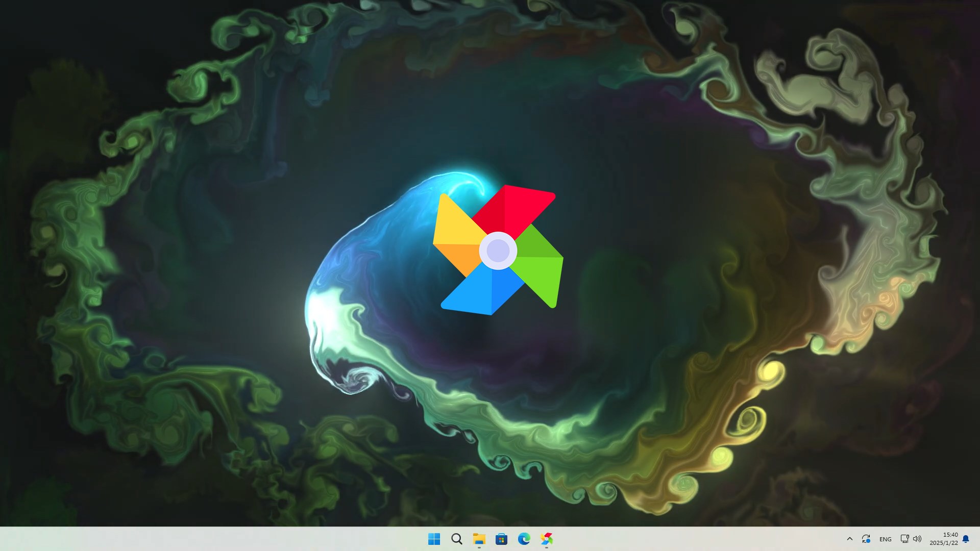Open network status tray icon

coord(904,539)
